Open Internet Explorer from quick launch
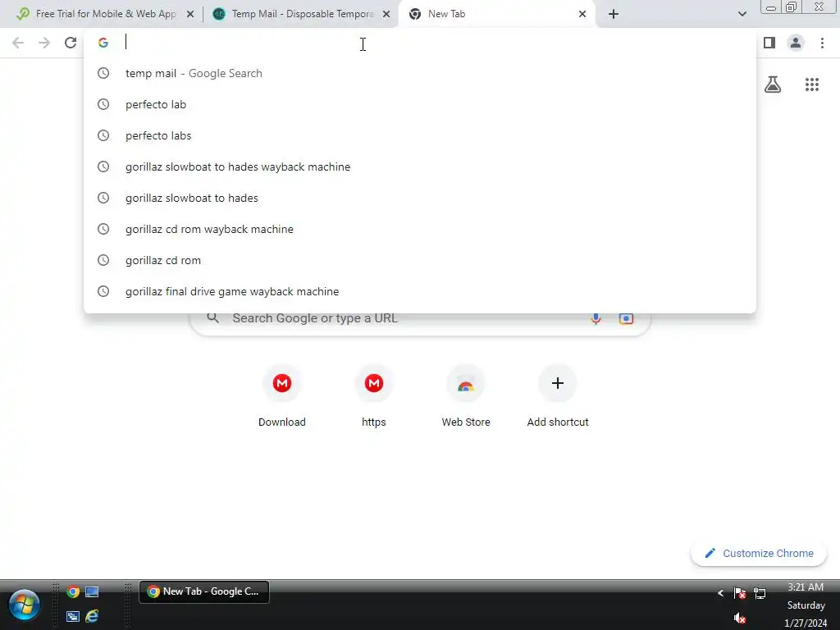This screenshot has width=840, height=630. [92, 616]
